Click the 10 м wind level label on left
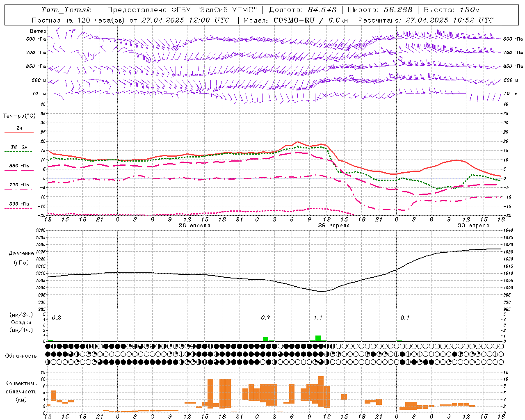The image size is (525, 420). pos(39,94)
